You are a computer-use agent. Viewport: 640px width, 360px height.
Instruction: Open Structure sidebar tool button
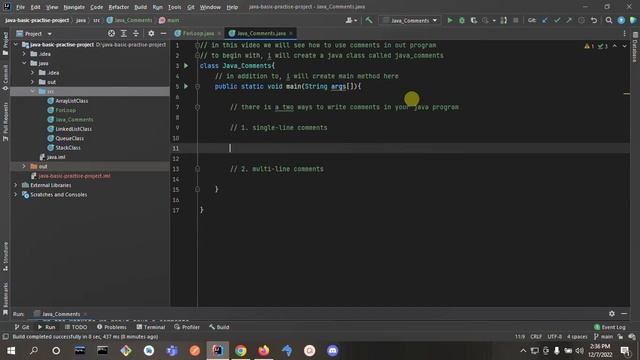[5, 256]
